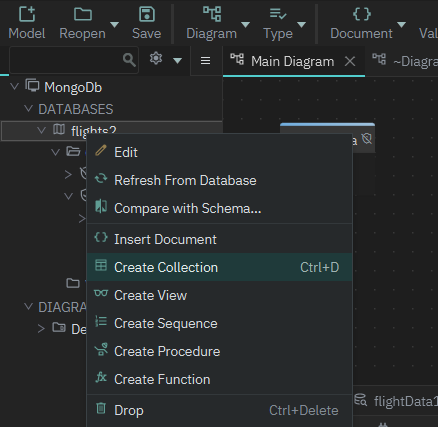Click the Model toolbar button
This screenshot has width=438, height=427.
point(27,23)
